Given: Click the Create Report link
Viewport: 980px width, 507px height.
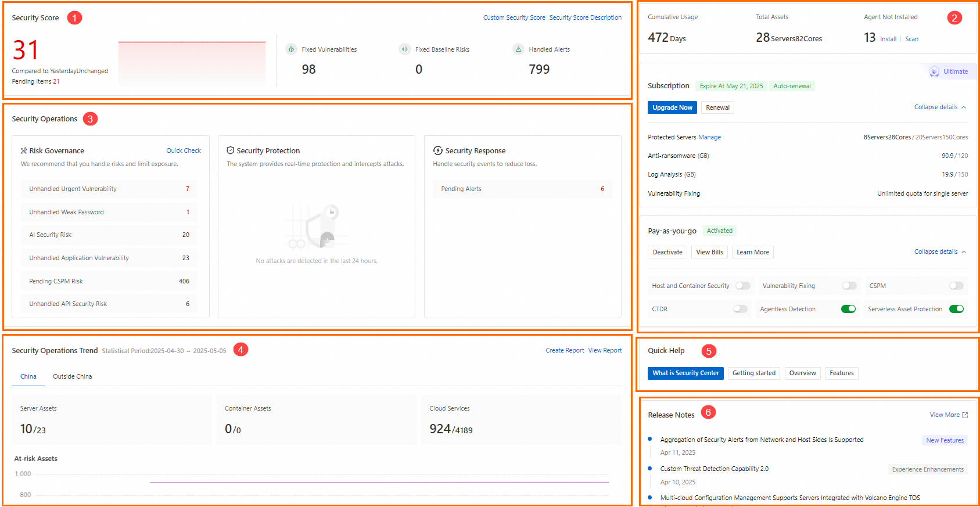Looking at the screenshot, I should 565,350.
